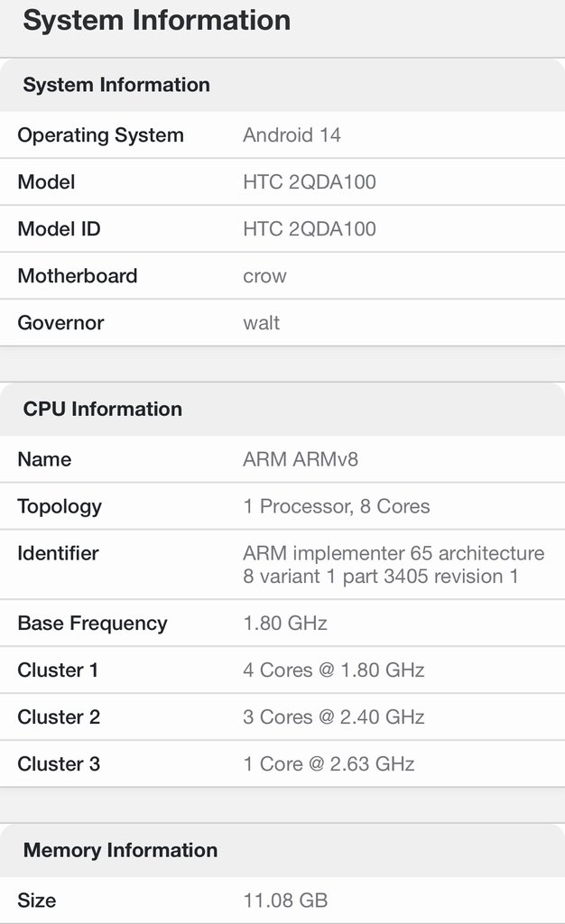The height and width of the screenshot is (924, 565).
Task: Click the 'Operating System' label
Action: 101,135
